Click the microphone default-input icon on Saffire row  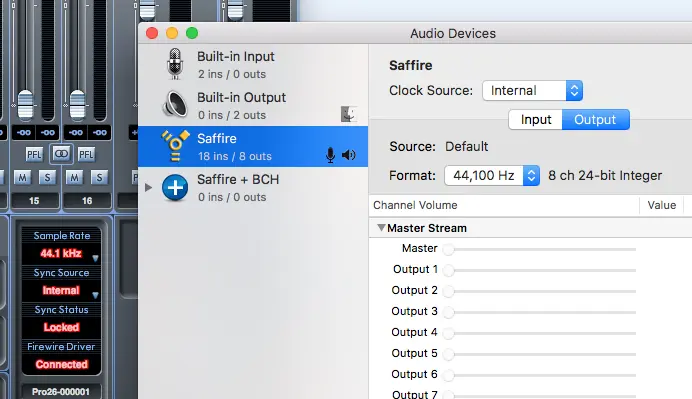330,155
